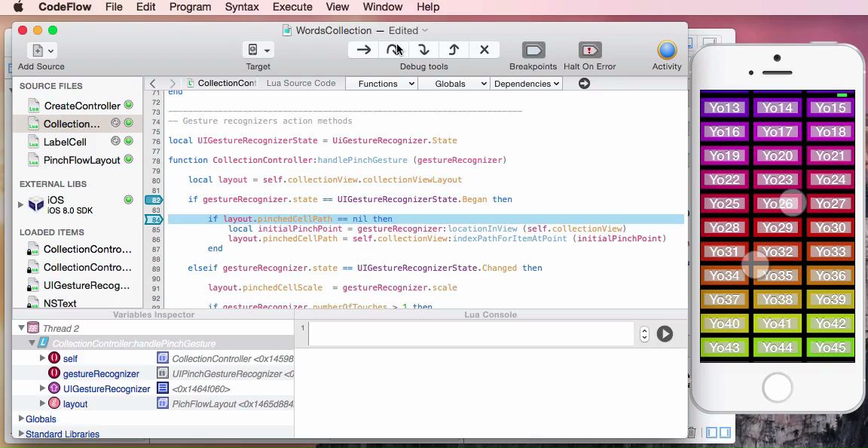This screenshot has width=868, height=448.
Task: Select the Collection... source file row
Action: point(78,124)
